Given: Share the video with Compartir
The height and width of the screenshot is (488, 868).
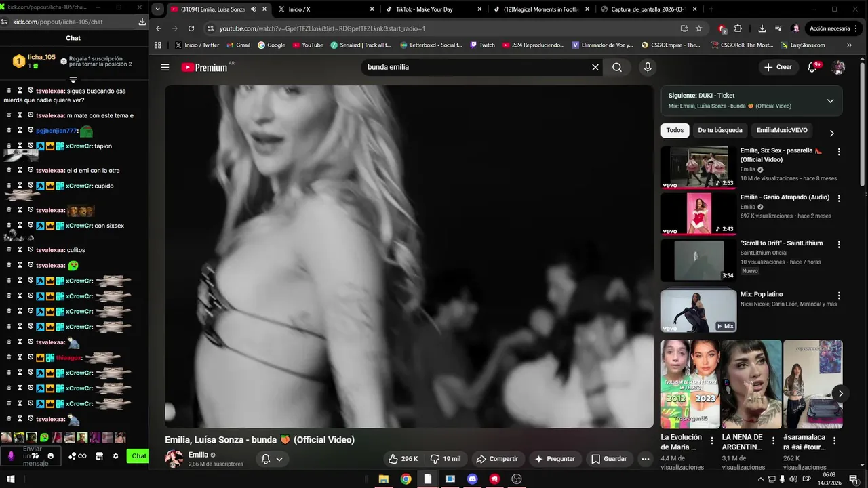Looking at the screenshot, I should 498,459.
